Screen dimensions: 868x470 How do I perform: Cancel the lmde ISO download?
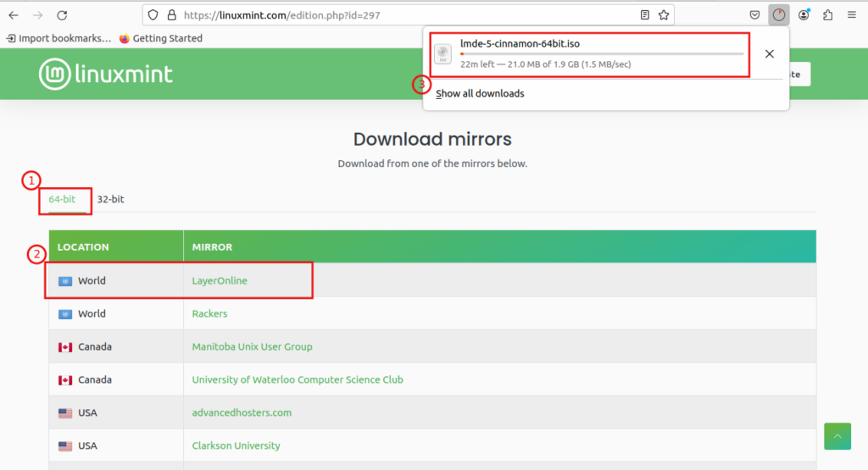pos(770,53)
